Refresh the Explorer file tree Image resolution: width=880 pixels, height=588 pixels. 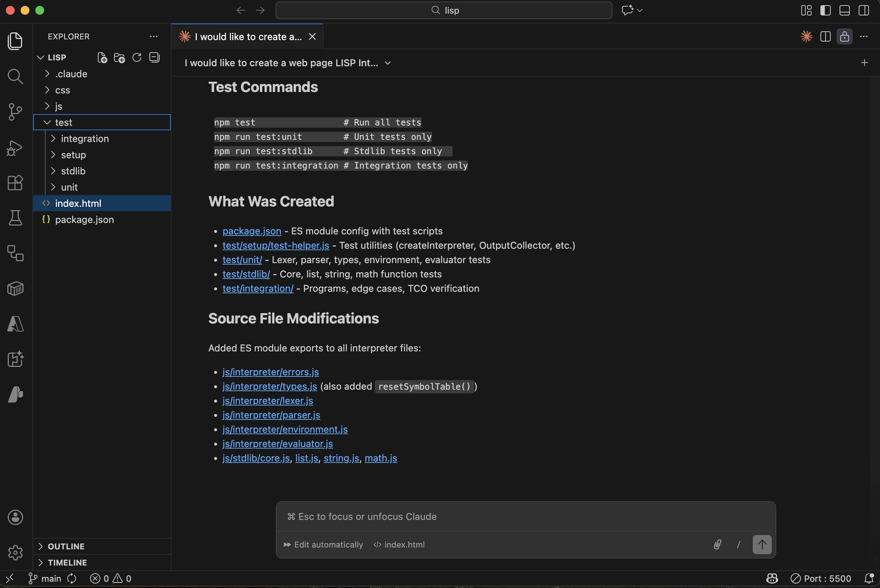click(x=136, y=57)
